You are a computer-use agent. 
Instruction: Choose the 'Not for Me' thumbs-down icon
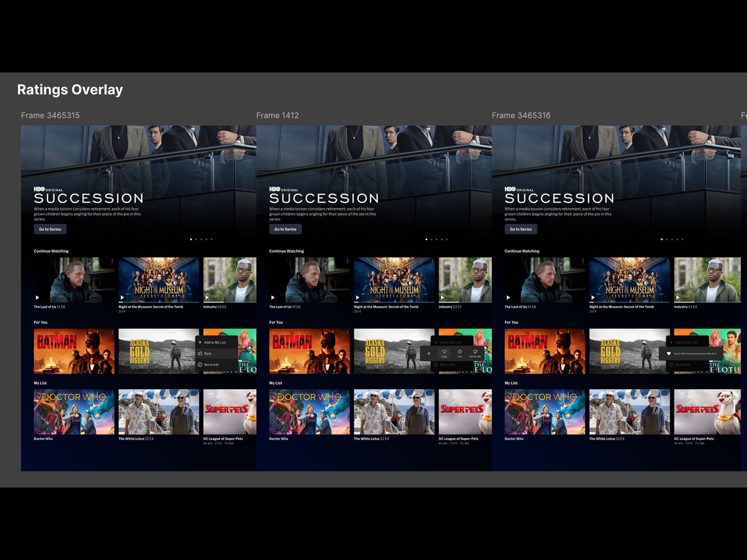point(475,353)
